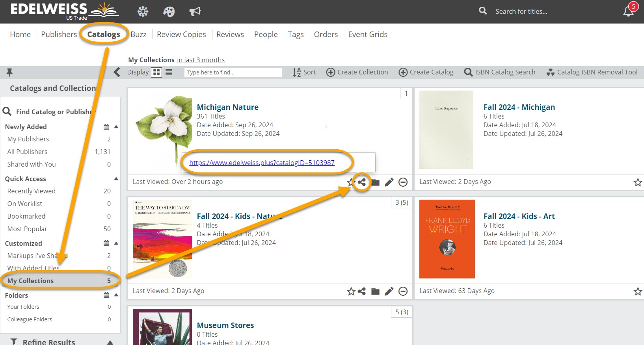This screenshot has width=644, height=345.
Task: Open the notifications bell with 5 alerts
Action: tap(629, 11)
